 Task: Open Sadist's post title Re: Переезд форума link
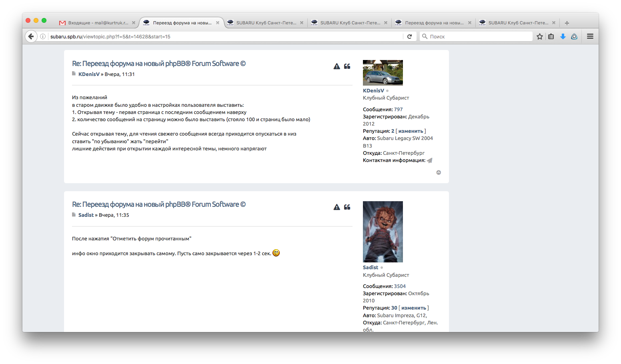pos(159,204)
